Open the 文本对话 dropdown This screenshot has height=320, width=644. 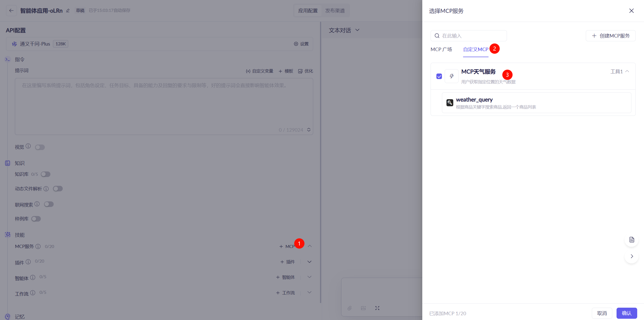[344, 30]
